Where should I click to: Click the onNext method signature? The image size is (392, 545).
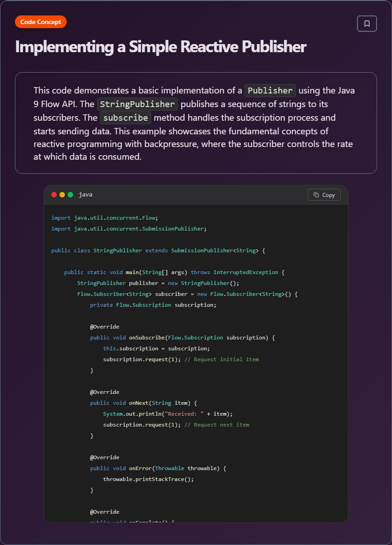[x=144, y=403]
